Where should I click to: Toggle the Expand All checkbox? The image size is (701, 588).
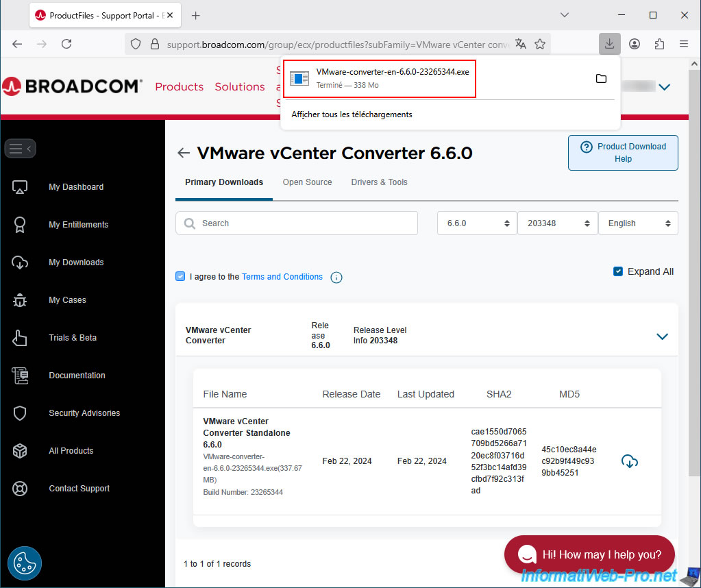(x=618, y=271)
